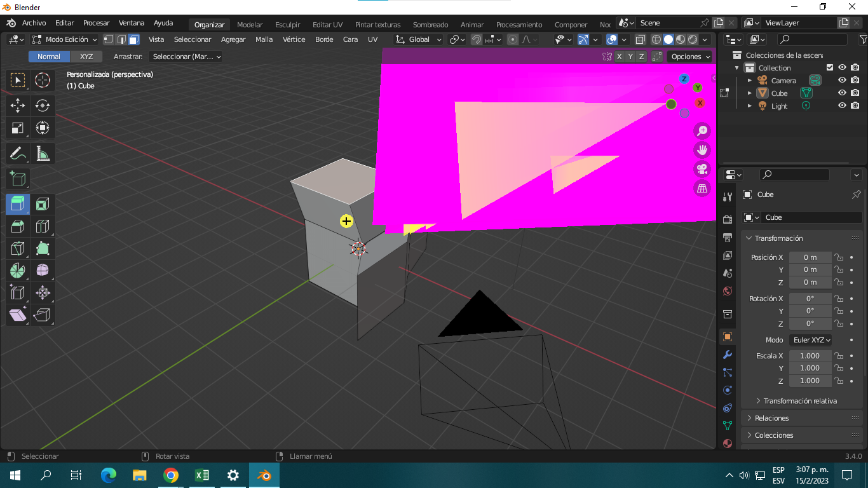Expand the Cube tree item
Screen dimensions: 868x488
(x=749, y=93)
